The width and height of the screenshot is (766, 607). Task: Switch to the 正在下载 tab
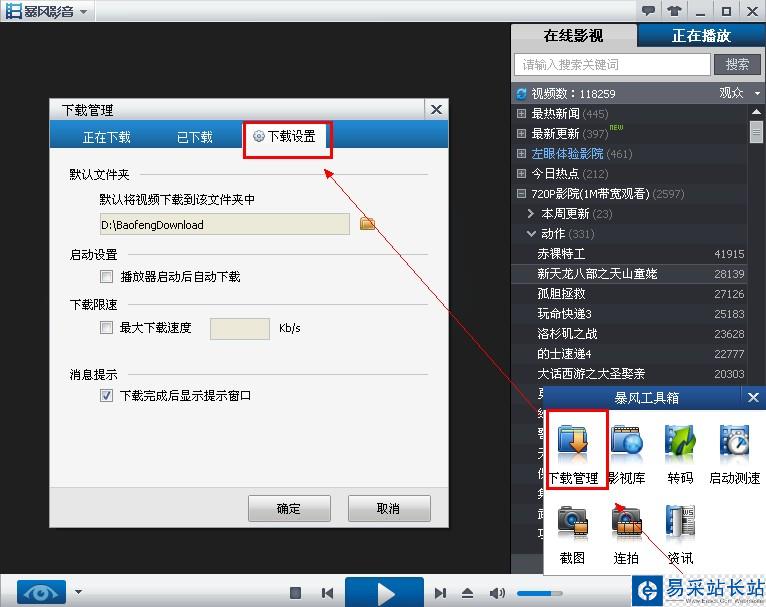107,137
